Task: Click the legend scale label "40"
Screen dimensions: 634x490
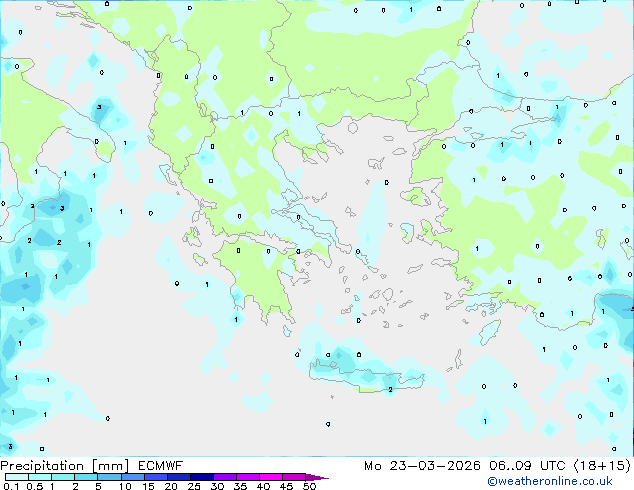Action: (263, 486)
